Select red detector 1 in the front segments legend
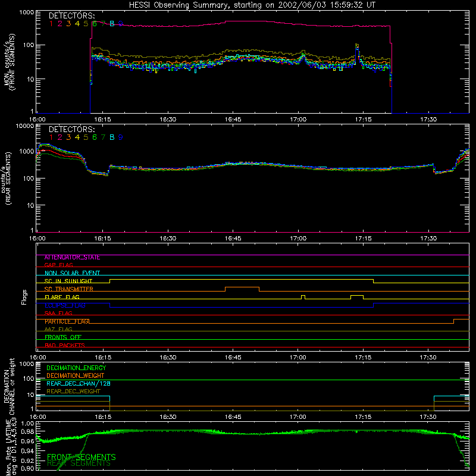This screenshot has width=476, height=476. (51, 24)
